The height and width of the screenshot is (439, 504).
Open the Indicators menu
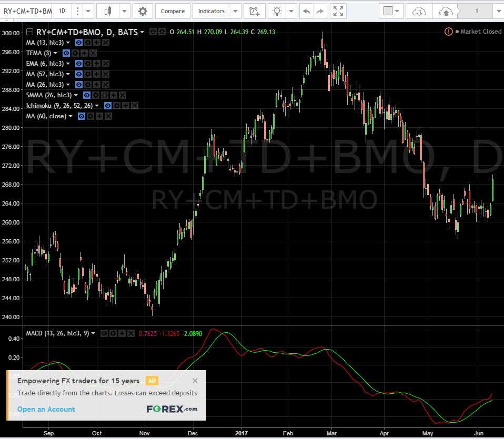[211, 11]
